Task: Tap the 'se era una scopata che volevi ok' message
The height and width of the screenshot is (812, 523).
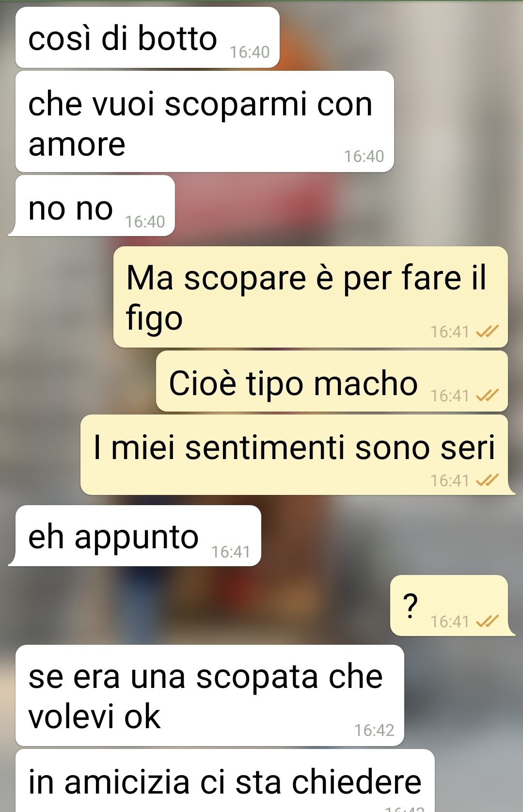Action: (x=210, y=695)
